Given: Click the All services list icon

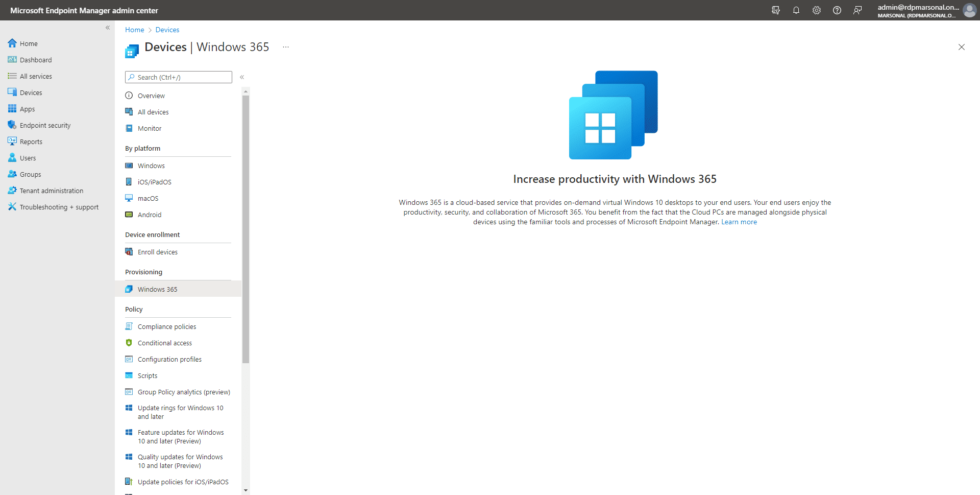Looking at the screenshot, I should [12, 76].
